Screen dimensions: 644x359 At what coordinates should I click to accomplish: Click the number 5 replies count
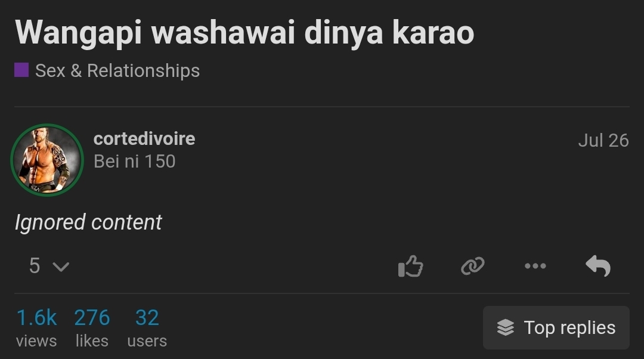point(35,266)
